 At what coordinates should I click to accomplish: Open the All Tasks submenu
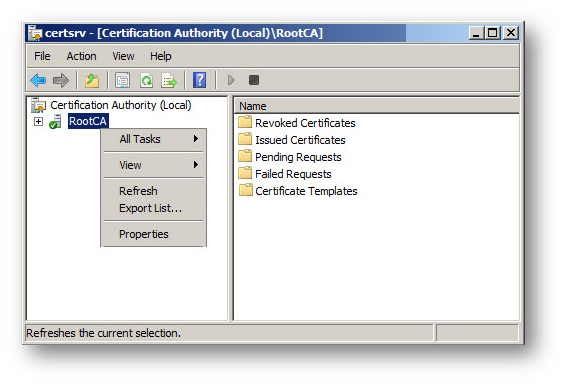[x=154, y=139]
